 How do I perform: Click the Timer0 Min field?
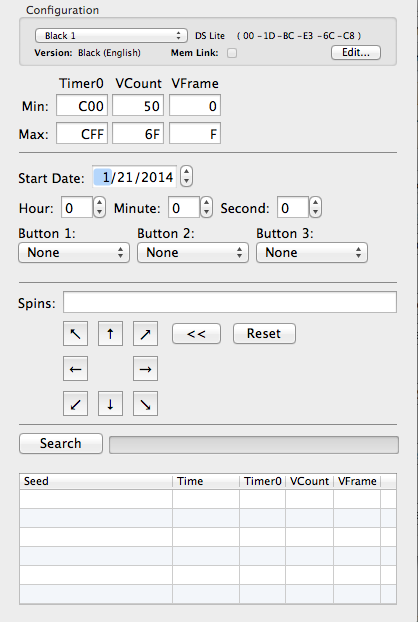pyautogui.click(x=82, y=106)
